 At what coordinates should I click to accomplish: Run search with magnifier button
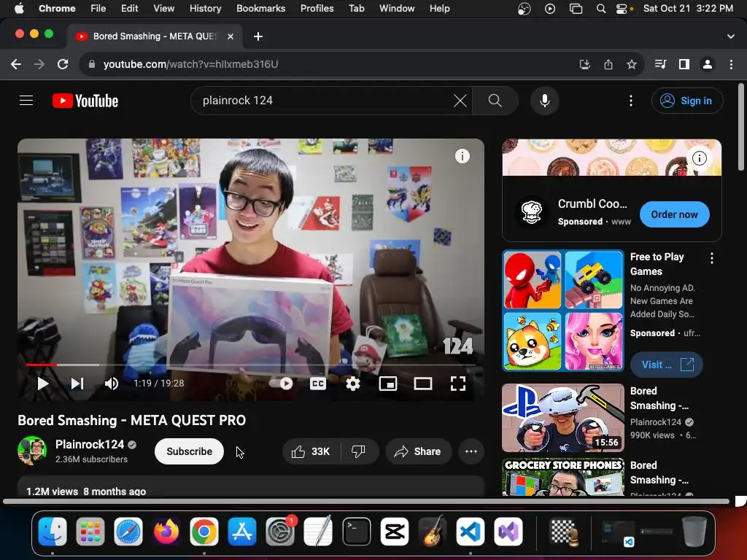(x=495, y=101)
